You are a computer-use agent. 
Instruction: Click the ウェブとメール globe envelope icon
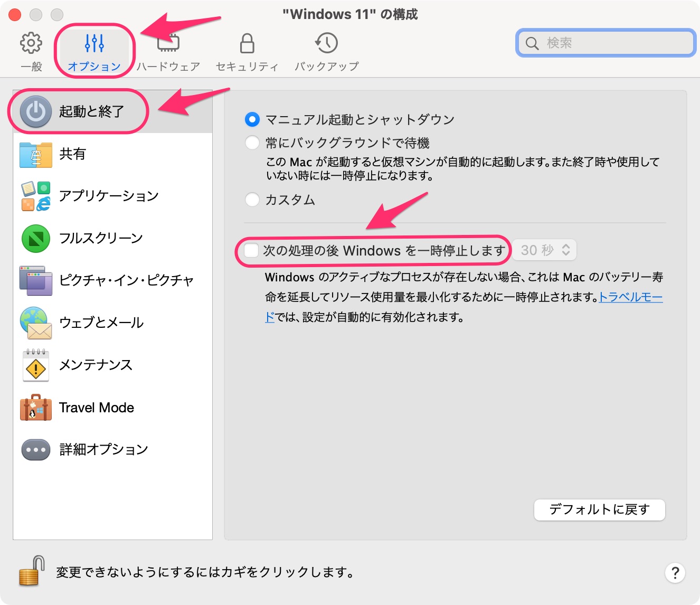click(36, 323)
